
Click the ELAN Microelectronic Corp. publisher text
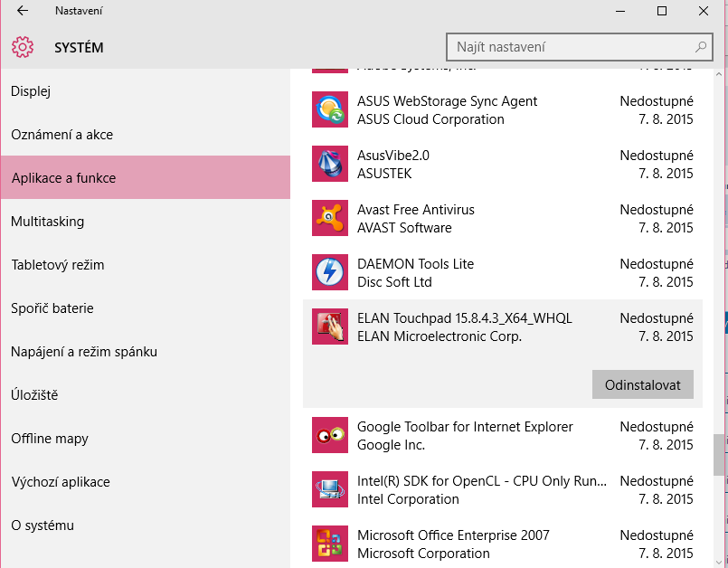[440, 336]
